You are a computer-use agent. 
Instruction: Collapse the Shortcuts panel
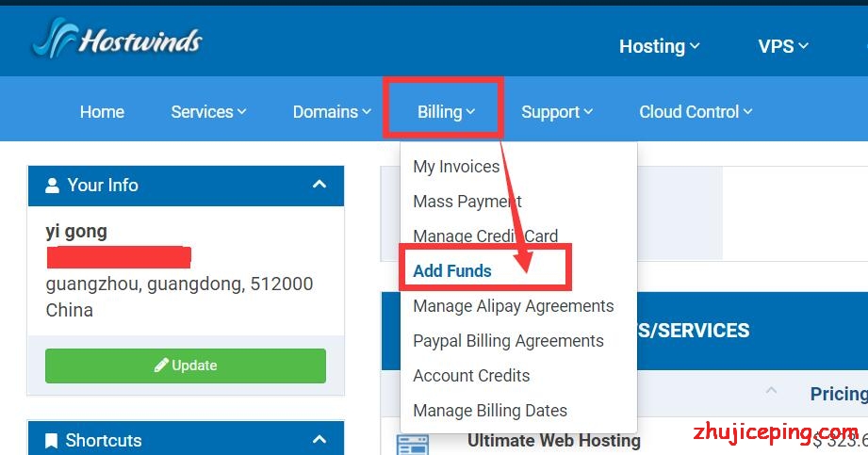(319, 440)
